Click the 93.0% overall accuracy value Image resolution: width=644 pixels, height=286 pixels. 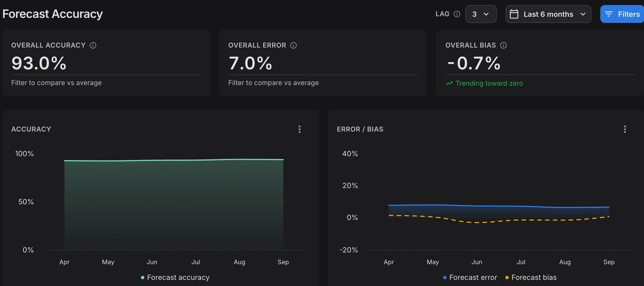(39, 63)
